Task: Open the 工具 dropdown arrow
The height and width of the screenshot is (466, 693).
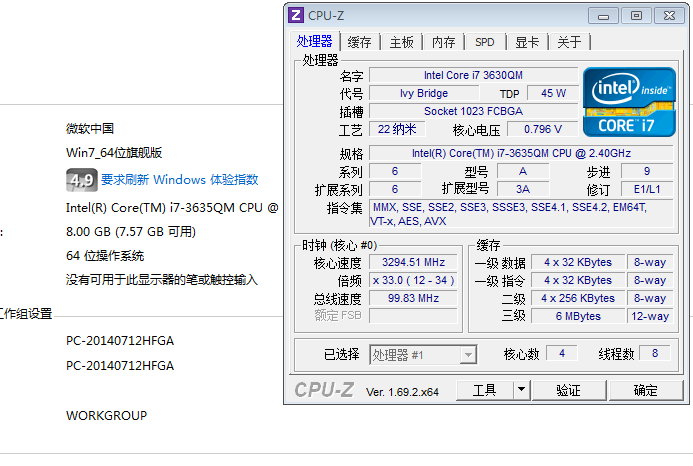Action: coord(522,390)
